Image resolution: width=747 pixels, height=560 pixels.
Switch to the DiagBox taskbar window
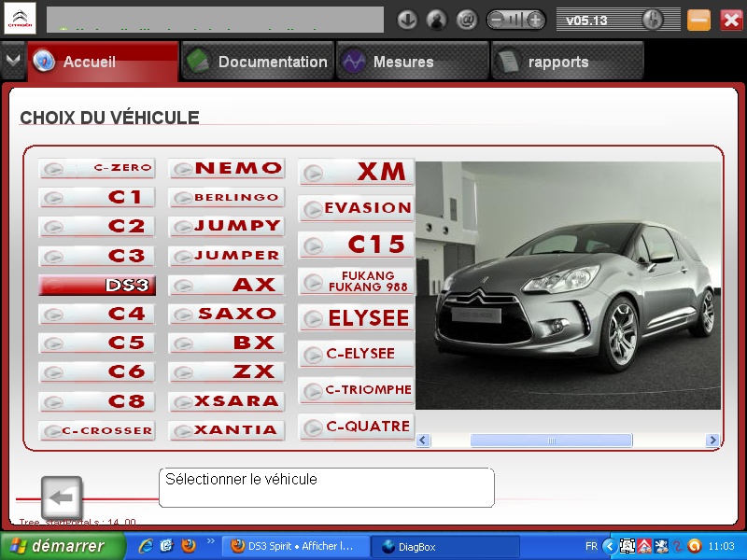point(445,547)
